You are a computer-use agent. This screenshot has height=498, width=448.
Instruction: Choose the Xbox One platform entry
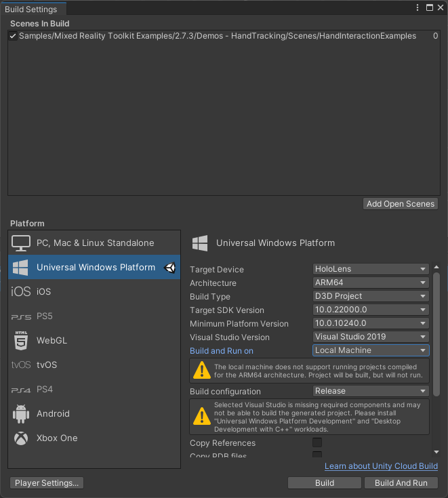[x=94, y=438]
